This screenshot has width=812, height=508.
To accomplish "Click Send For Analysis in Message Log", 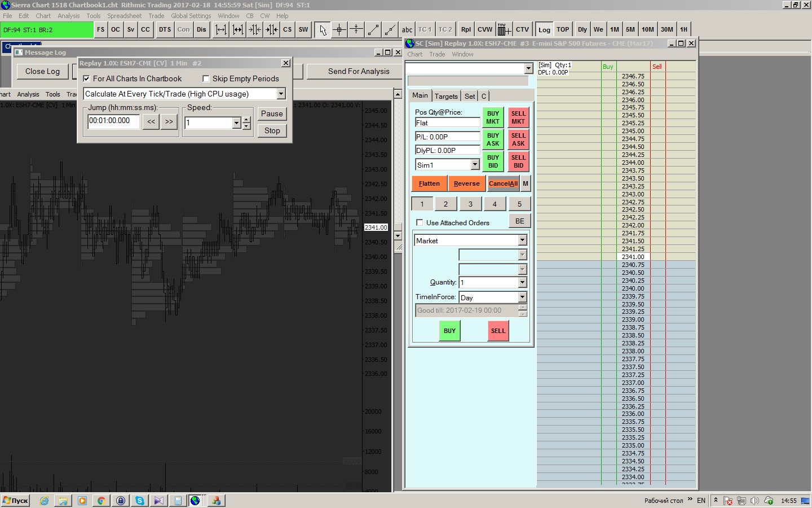I will pyautogui.click(x=359, y=72).
